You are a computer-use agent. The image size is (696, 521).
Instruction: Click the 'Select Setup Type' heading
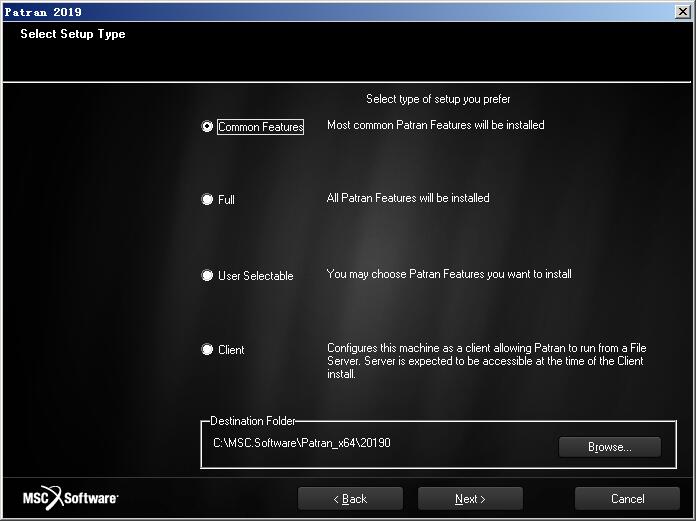(73, 34)
